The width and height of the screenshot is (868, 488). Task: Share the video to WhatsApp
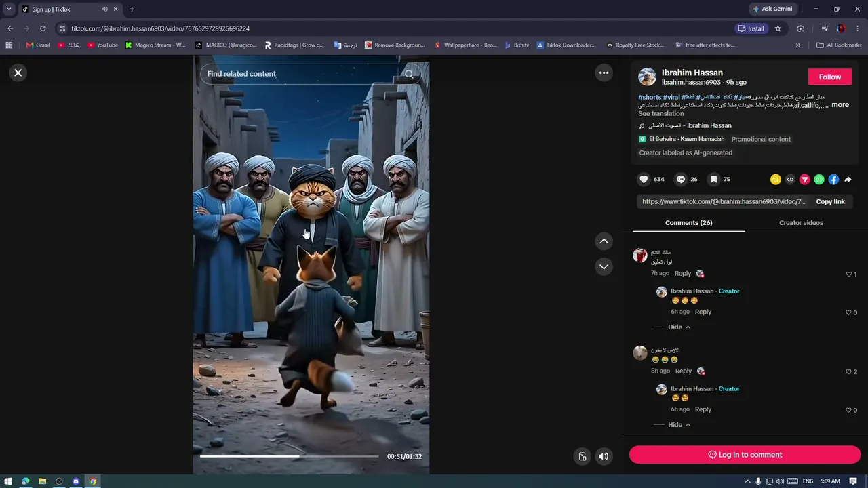tap(819, 180)
